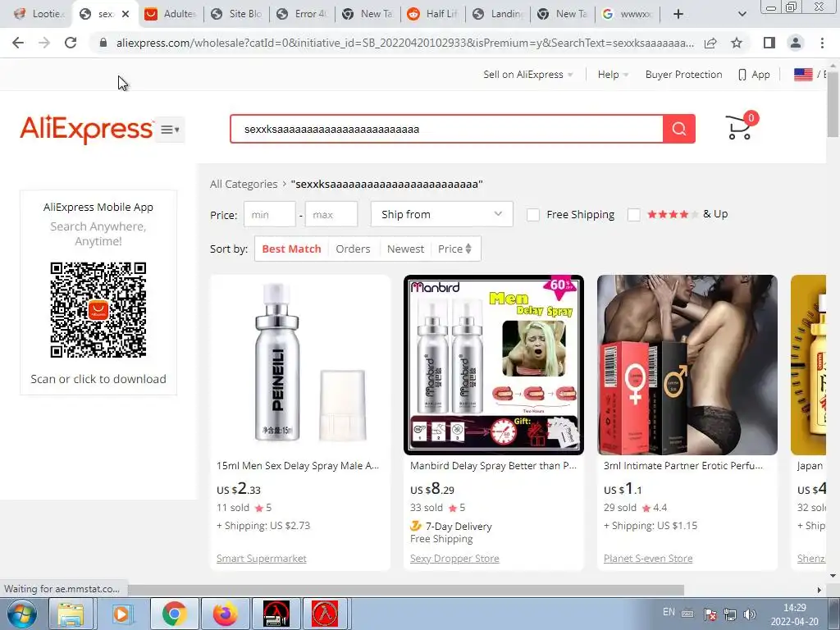This screenshot has height=630, width=840.
Task: Switch to the Adultes browser tab
Action: [x=171, y=14]
